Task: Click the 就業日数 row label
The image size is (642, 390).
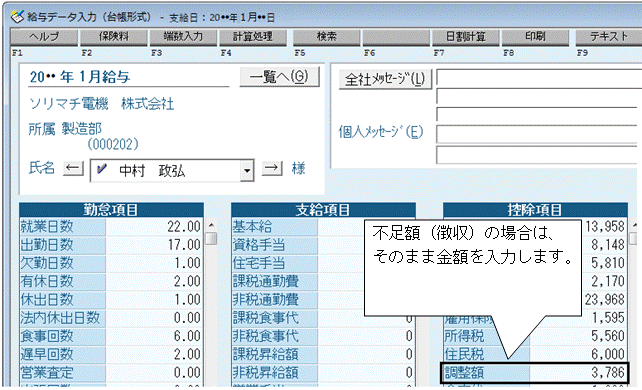Action: coord(63,226)
